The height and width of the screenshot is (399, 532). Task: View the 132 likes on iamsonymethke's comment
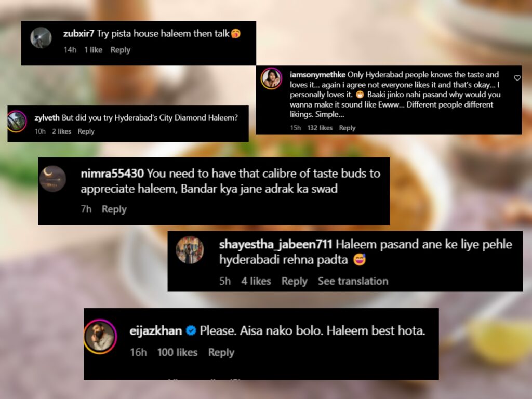[320, 128]
